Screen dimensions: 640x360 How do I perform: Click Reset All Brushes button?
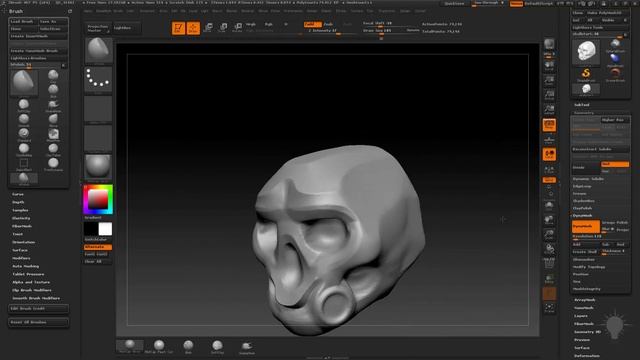pos(38,322)
